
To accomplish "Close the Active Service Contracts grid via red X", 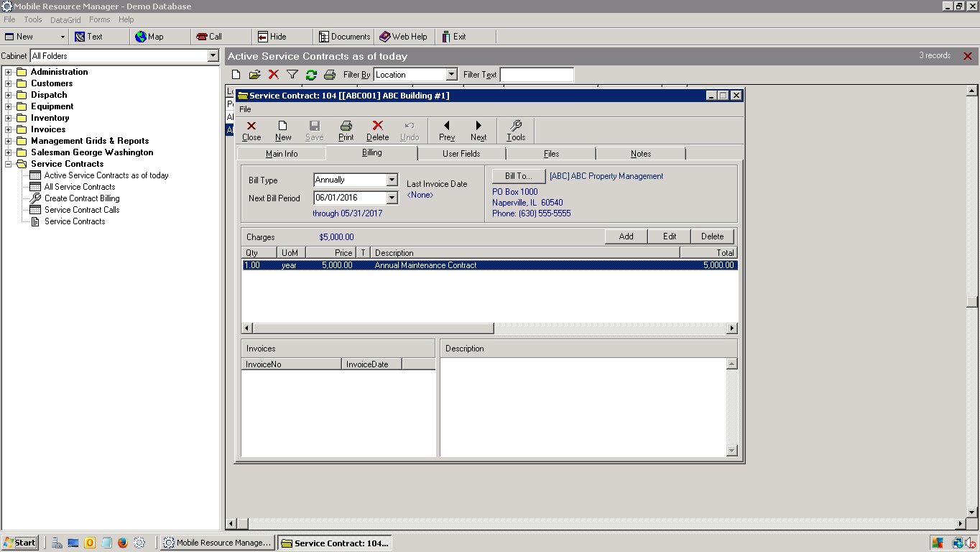I will pos(968,56).
